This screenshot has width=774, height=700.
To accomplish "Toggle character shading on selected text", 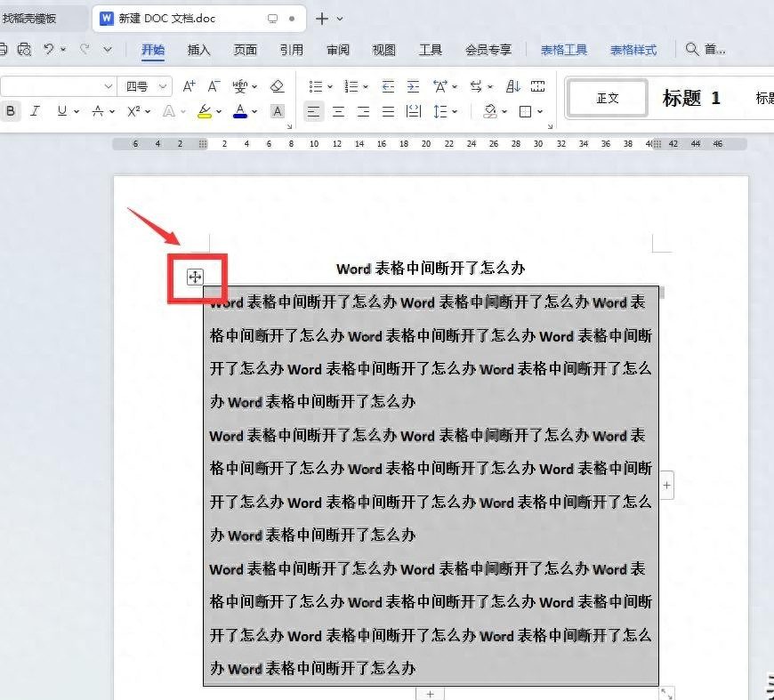I will point(278,111).
